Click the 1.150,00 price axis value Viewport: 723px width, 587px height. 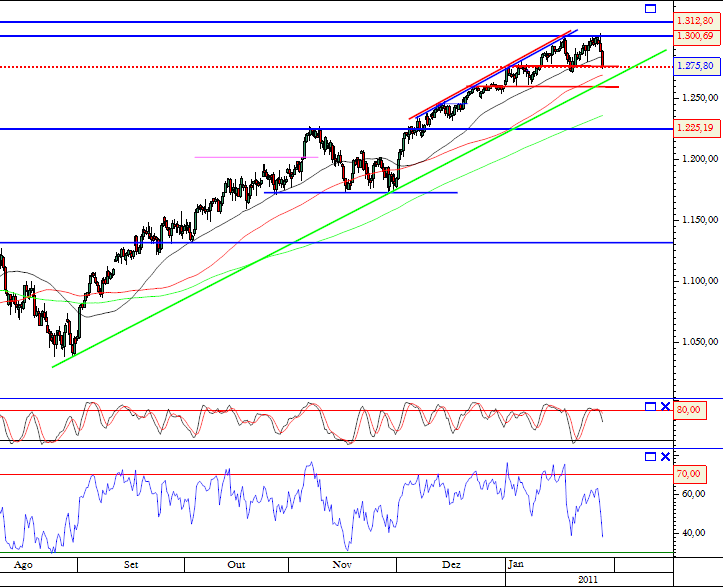coord(700,220)
